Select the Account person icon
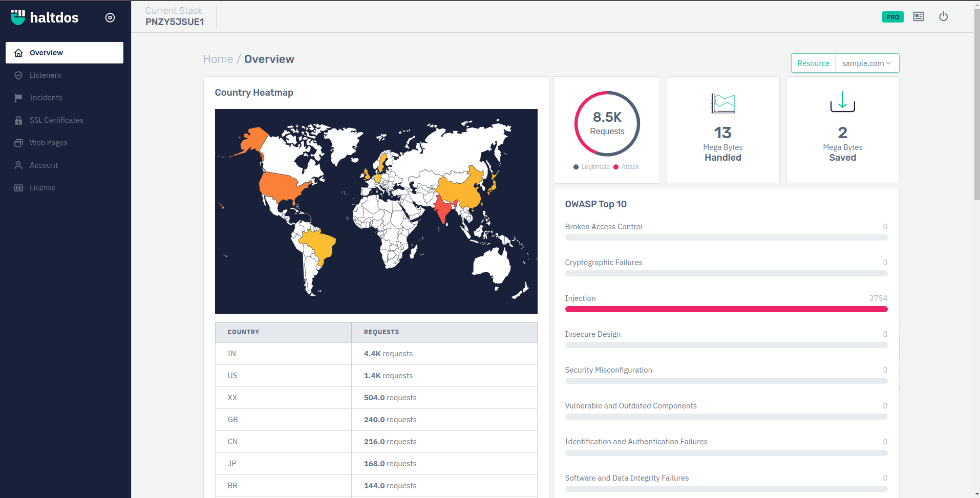This screenshot has height=498, width=980. pyautogui.click(x=18, y=165)
